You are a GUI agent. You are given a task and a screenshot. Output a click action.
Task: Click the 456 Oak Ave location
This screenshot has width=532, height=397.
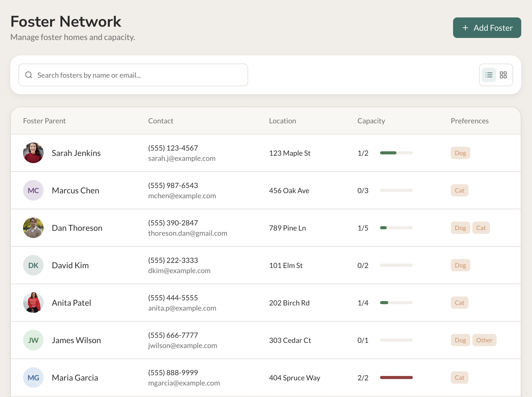pos(289,191)
